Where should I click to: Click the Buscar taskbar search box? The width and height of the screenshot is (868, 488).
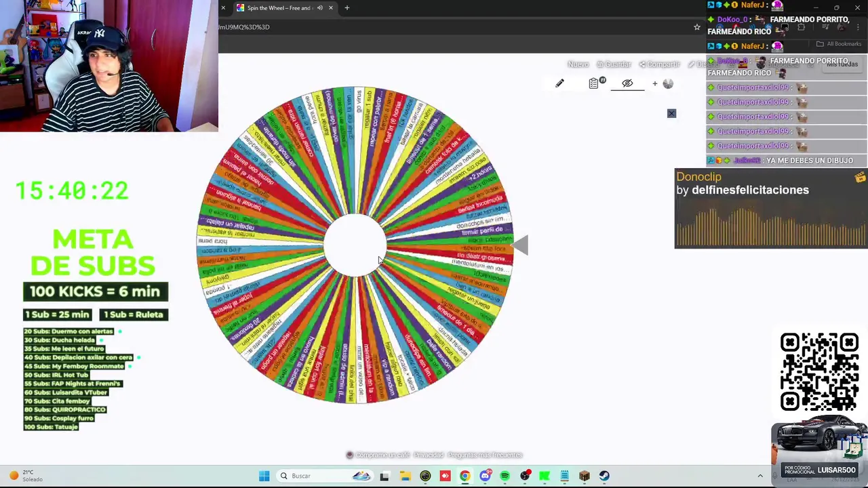click(324, 476)
